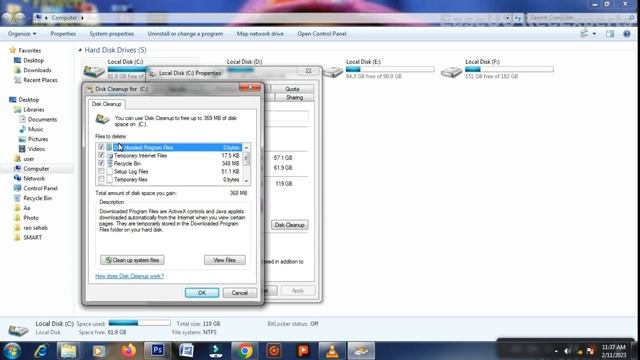
Task: Open the Organize dropdown menu
Action: [x=22, y=34]
